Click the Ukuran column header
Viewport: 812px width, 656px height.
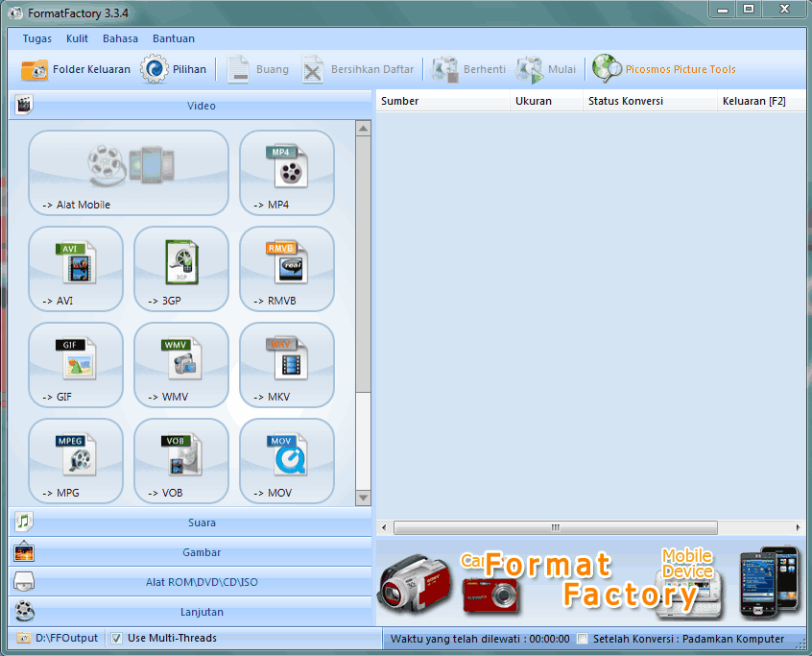click(547, 101)
